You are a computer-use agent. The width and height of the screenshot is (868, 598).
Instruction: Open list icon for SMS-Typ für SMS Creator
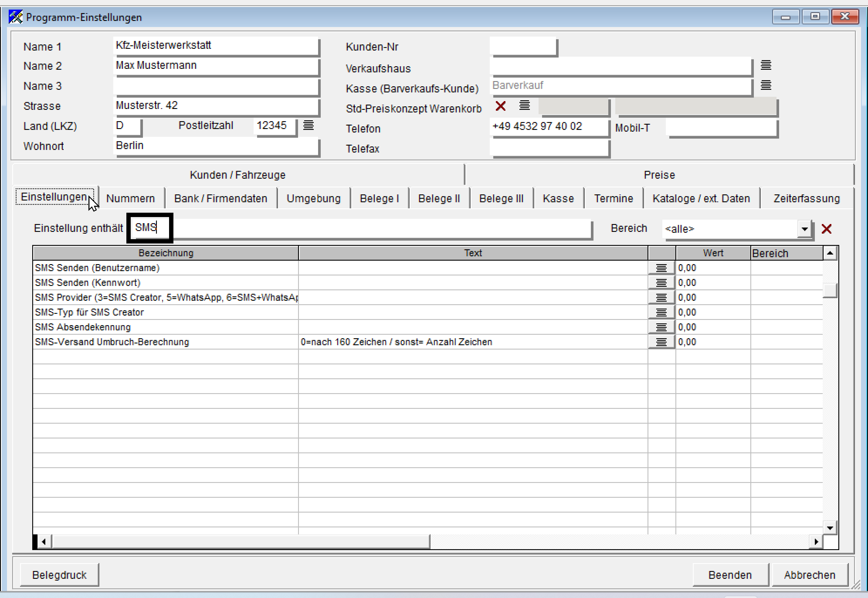coord(661,312)
